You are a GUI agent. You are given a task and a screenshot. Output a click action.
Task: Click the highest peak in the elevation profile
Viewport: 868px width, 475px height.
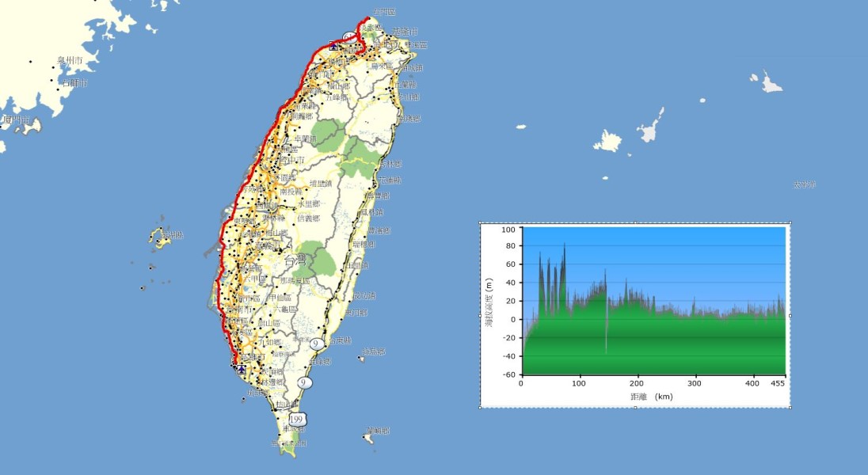564,245
